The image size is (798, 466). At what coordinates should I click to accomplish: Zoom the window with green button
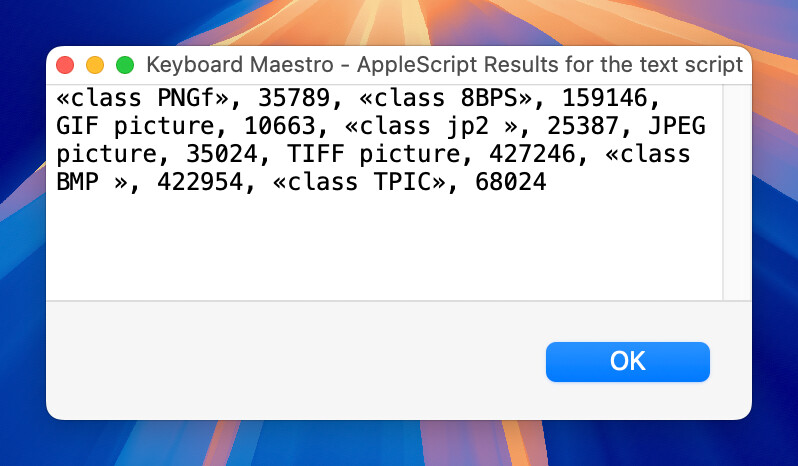click(x=125, y=65)
